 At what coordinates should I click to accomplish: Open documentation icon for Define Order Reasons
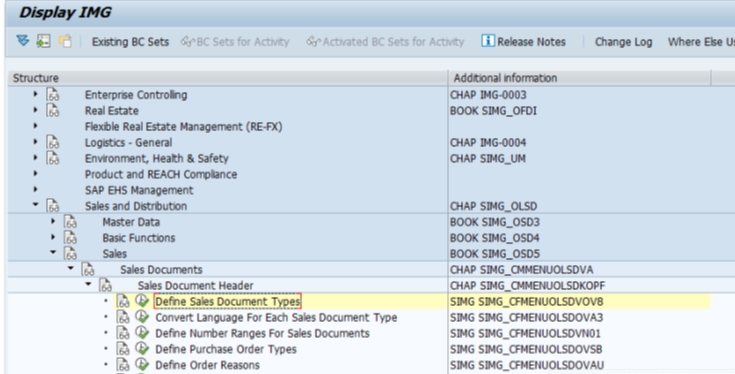click(123, 365)
